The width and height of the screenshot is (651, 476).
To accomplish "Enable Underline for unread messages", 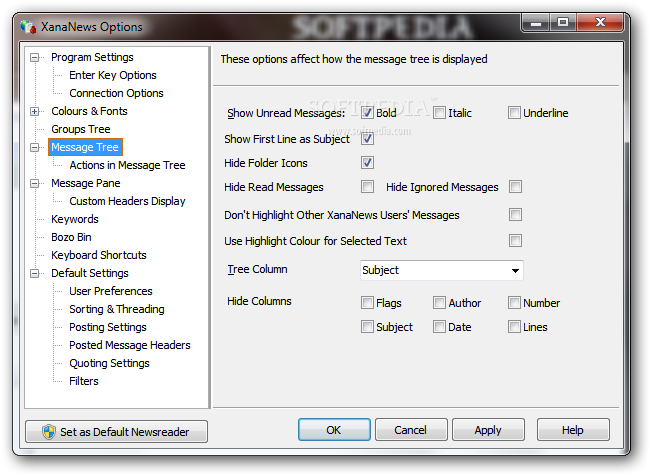I will pyautogui.click(x=514, y=113).
